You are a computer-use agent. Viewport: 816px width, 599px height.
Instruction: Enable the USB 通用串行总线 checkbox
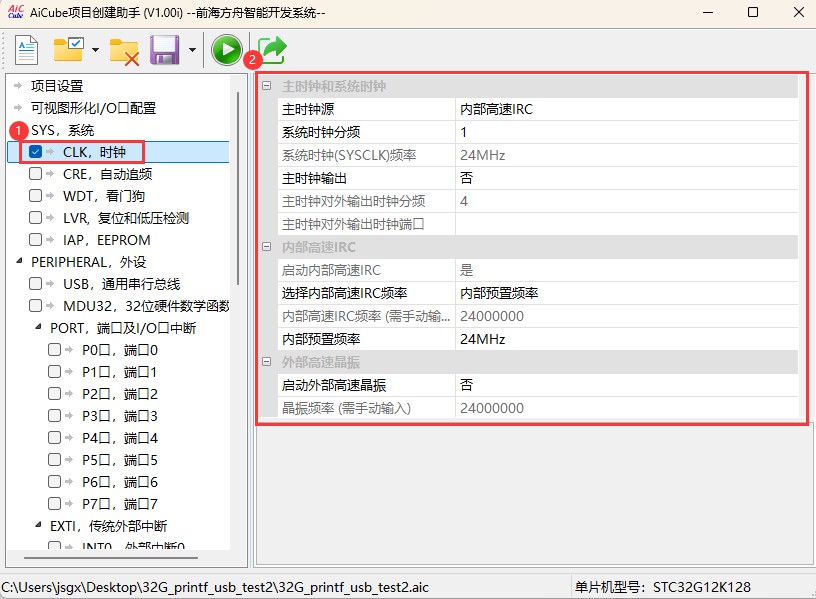tap(35, 284)
